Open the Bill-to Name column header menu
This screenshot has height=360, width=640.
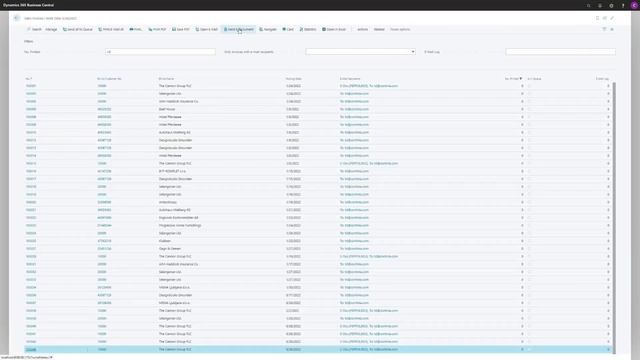[166, 79]
